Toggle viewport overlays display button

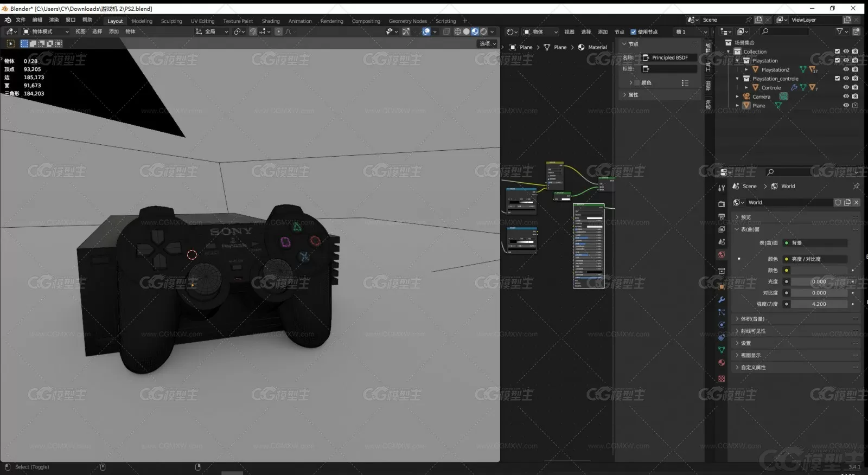pos(426,31)
